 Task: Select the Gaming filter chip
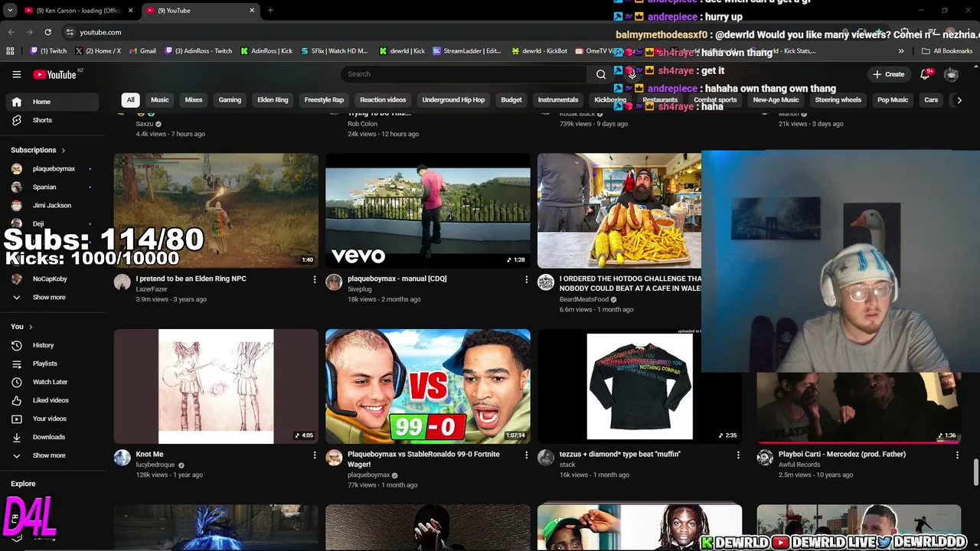click(230, 100)
